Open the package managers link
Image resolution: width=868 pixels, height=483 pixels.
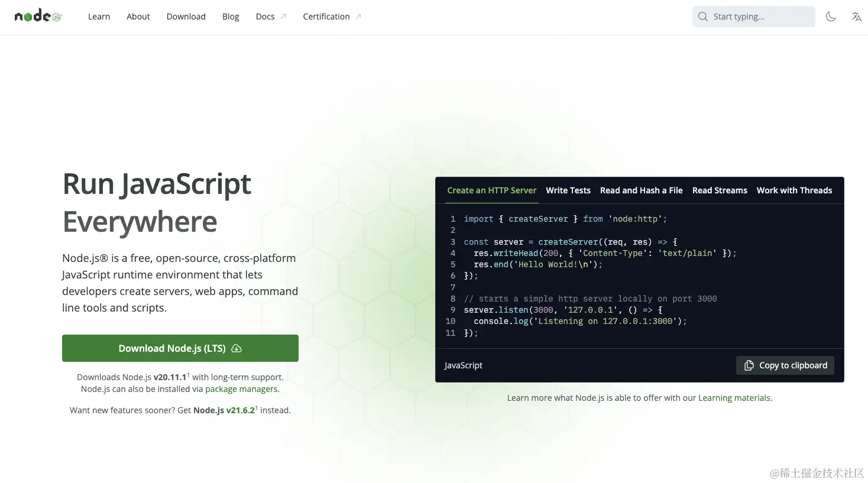(x=241, y=389)
